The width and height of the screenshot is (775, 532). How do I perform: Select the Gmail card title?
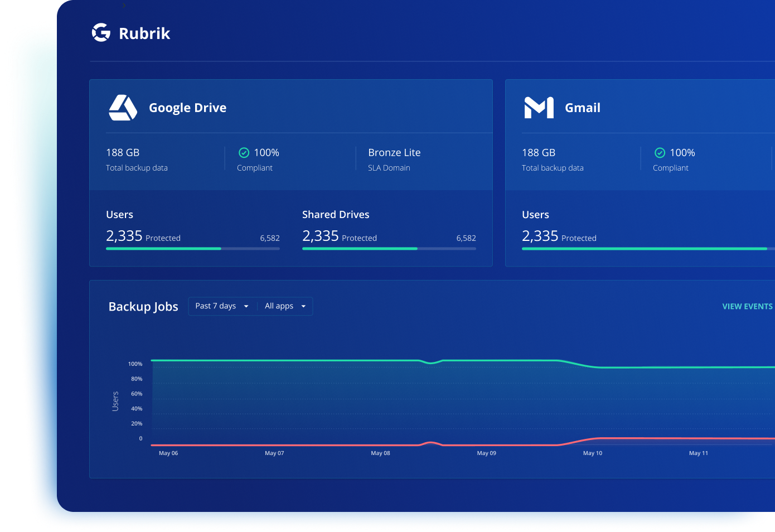pos(582,108)
